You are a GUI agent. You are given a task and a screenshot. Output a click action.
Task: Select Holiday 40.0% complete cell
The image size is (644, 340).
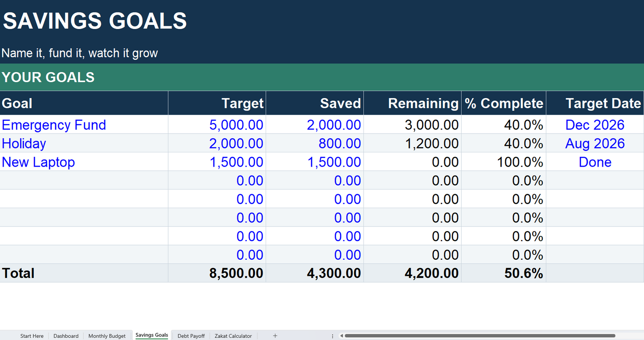point(504,143)
